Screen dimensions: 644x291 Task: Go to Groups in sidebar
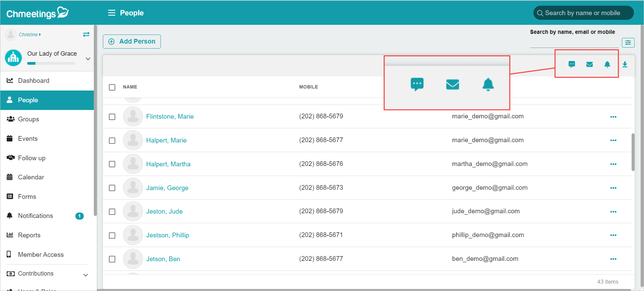pyautogui.click(x=47, y=119)
